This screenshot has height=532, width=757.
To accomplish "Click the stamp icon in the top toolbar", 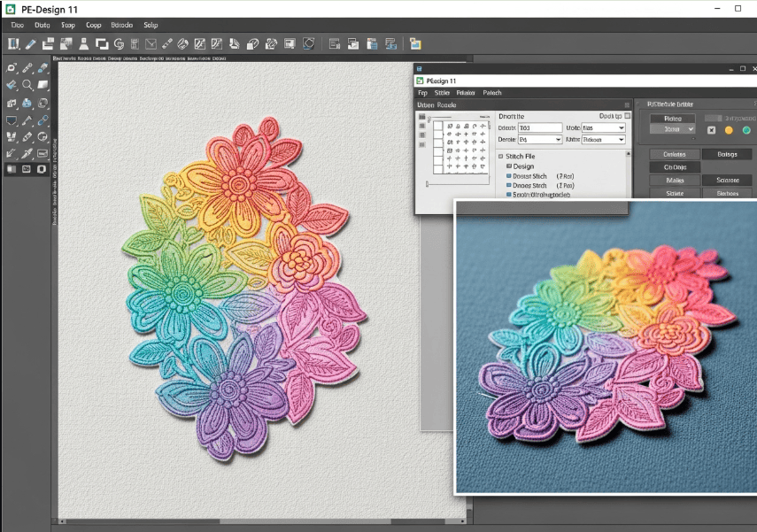I will [83, 44].
